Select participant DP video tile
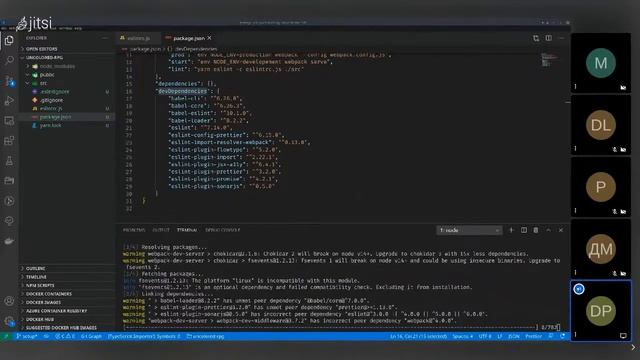The image size is (640, 360). (x=600, y=311)
